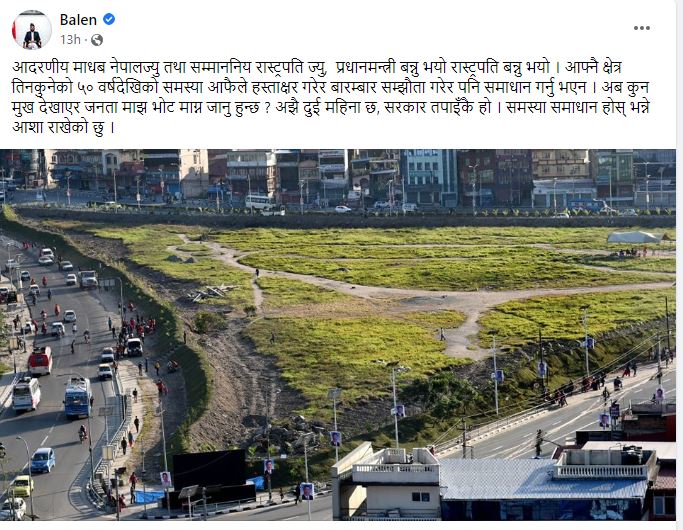Image resolution: width=683 pixels, height=530 pixels.
Task: Click the post's Nepali text paragraph
Action: (331, 98)
